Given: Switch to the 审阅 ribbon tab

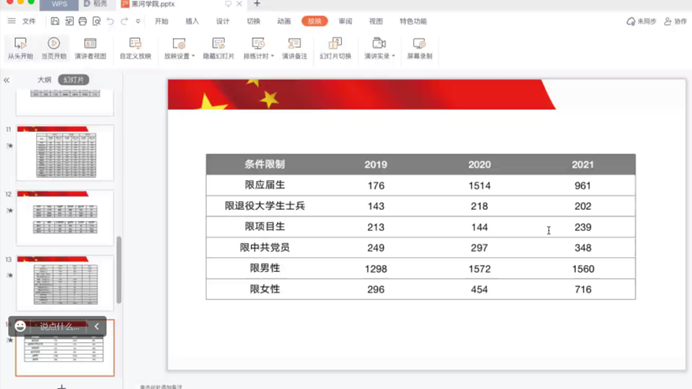Looking at the screenshot, I should click(345, 21).
